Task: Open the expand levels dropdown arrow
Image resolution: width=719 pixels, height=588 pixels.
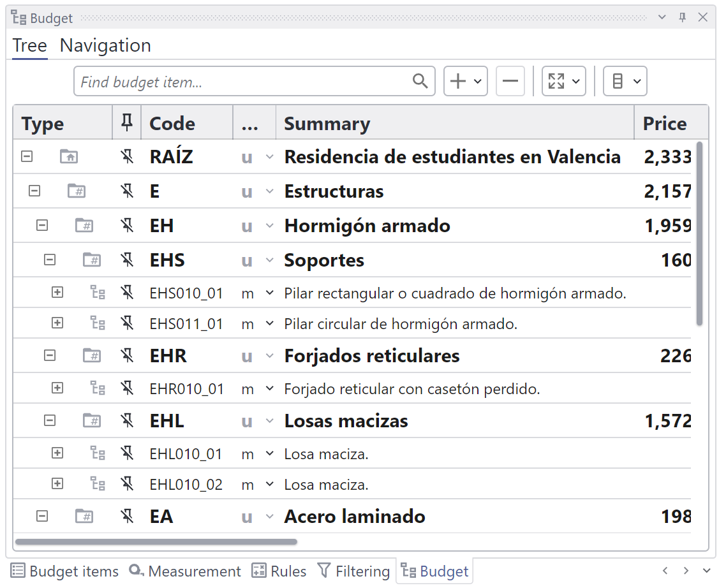Action: pyautogui.click(x=576, y=82)
